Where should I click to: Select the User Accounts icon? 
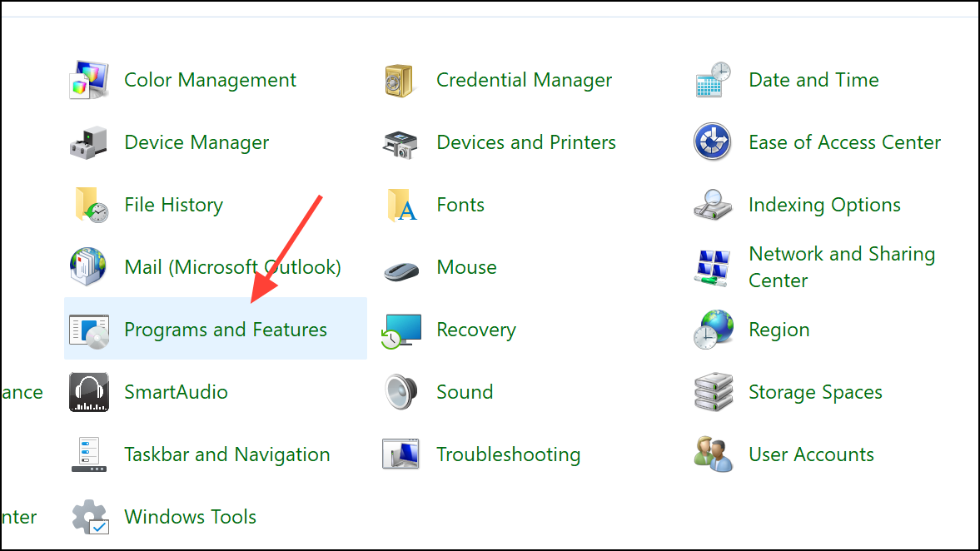(713, 454)
